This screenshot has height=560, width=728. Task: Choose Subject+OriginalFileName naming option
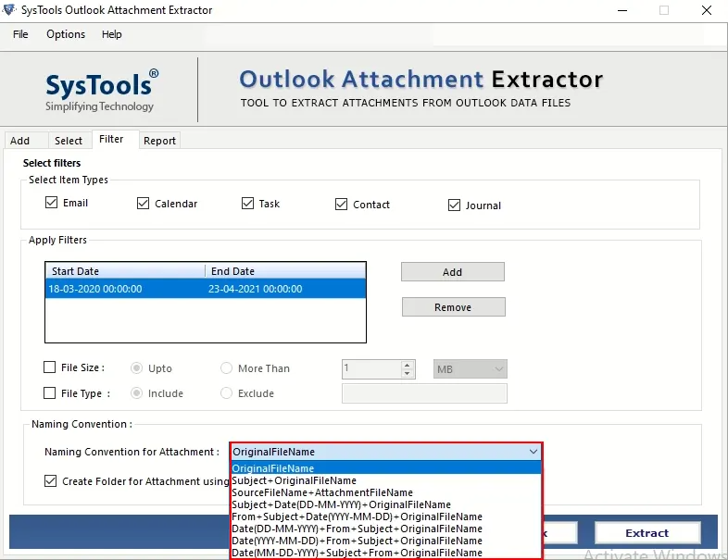[x=386, y=480]
